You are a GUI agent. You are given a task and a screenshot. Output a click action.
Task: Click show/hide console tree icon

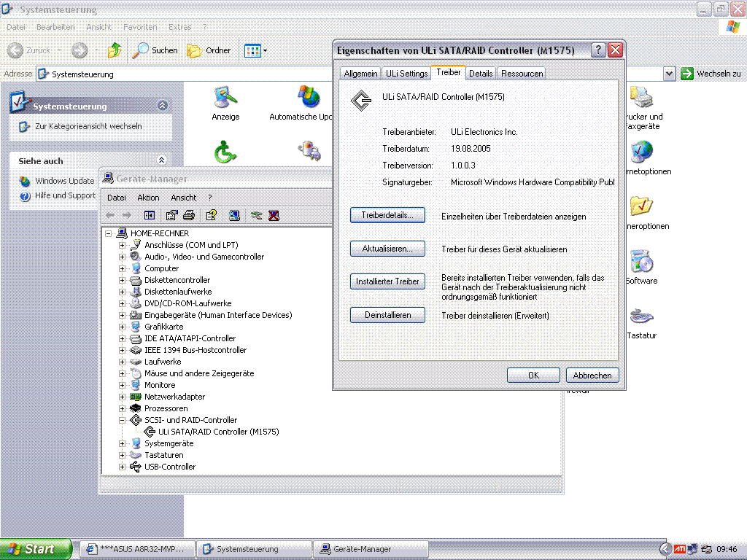pyautogui.click(x=149, y=216)
